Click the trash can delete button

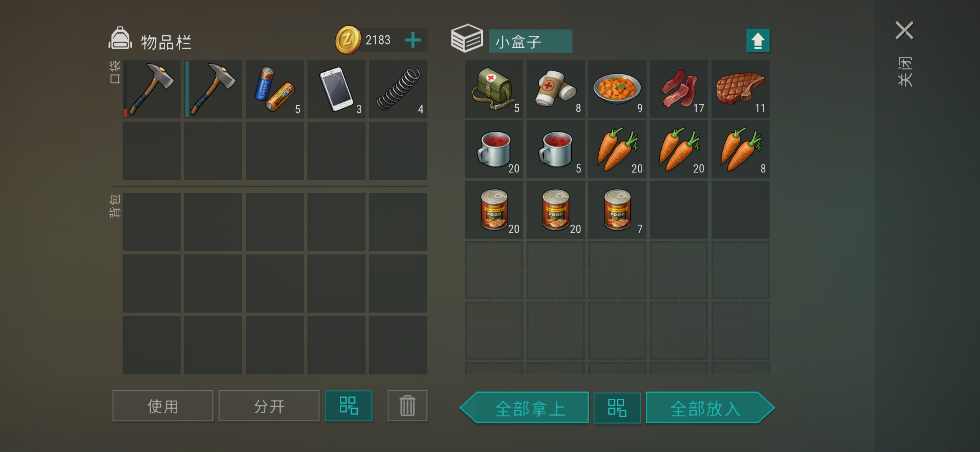[407, 406]
